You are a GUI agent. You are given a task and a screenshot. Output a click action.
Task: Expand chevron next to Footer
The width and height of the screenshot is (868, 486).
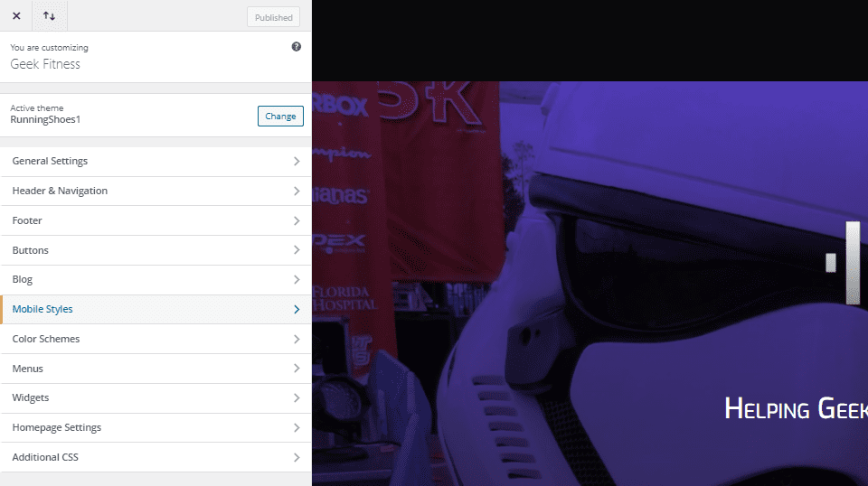pyautogui.click(x=297, y=220)
